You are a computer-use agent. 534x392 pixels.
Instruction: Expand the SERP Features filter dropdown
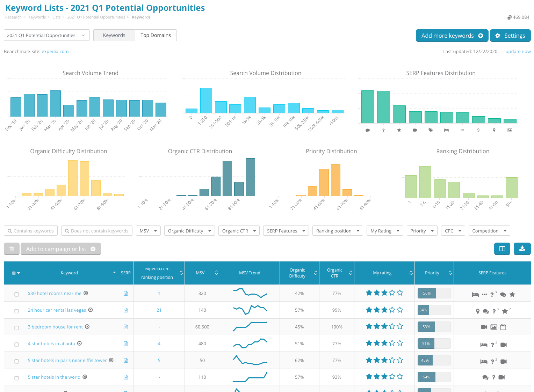(286, 231)
